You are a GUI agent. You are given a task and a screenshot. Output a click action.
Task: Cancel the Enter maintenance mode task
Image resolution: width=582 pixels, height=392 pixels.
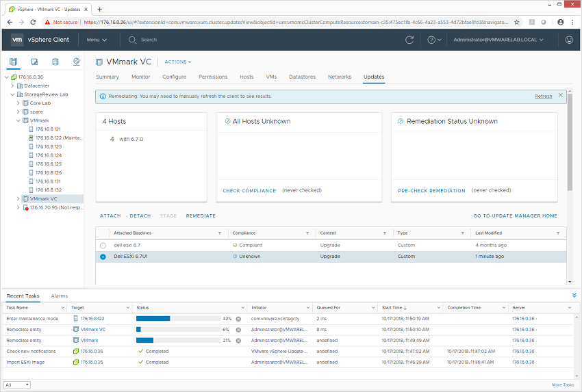[x=238, y=319]
